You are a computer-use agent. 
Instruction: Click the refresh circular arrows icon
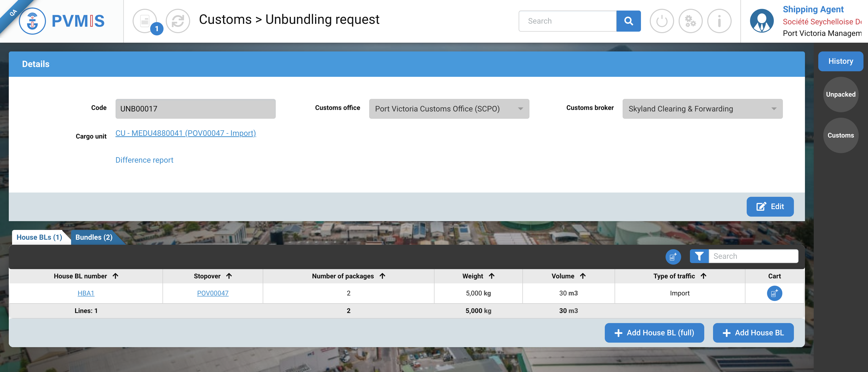click(x=178, y=21)
